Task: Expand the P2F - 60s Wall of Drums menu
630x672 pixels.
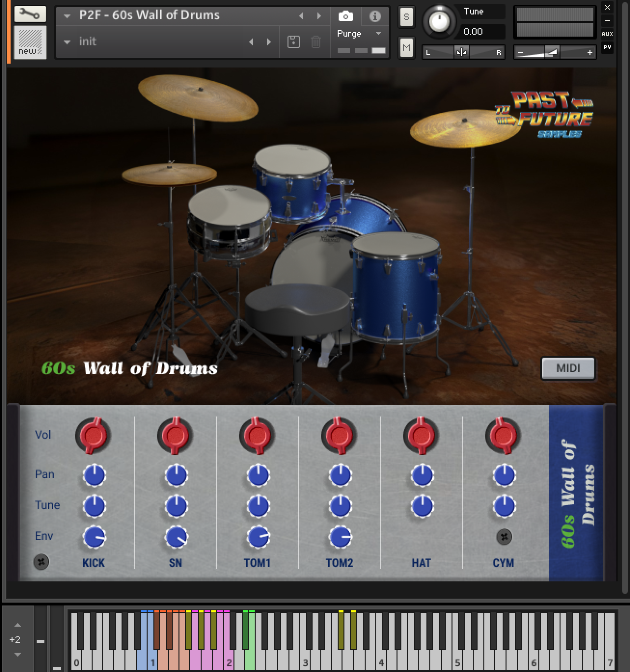Action: (x=68, y=16)
